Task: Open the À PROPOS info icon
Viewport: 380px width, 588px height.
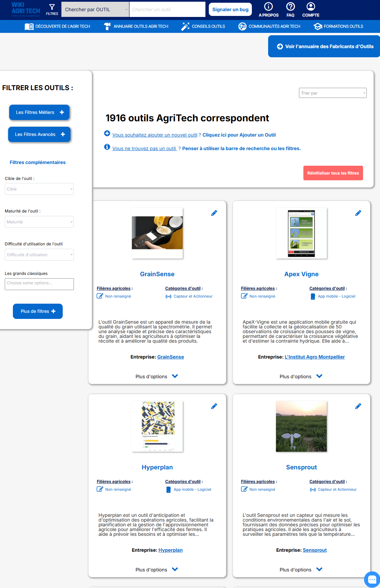Action: pos(268,7)
